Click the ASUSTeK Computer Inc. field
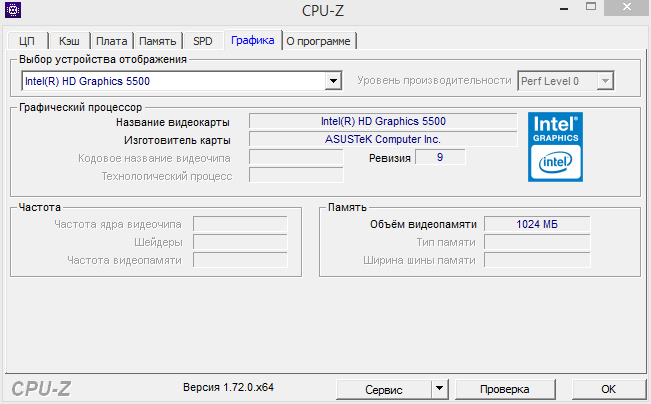Screen dimensions: 651x404 (x=383, y=139)
